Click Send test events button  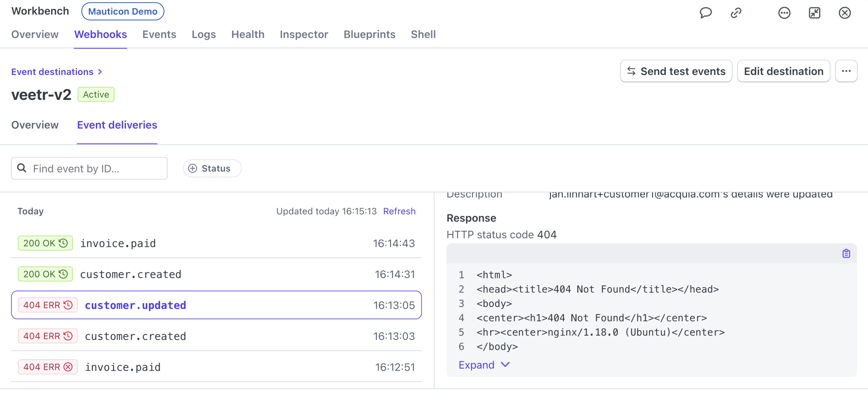pos(676,71)
